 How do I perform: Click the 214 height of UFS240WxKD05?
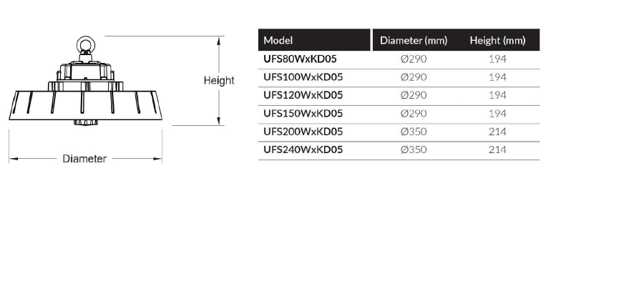pyautogui.click(x=497, y=149)
